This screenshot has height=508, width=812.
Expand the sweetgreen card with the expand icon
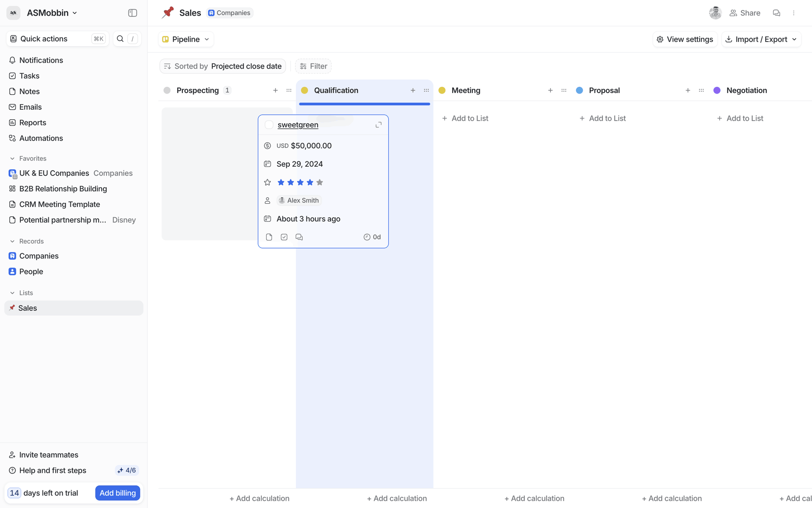click(x=379, y=124)
